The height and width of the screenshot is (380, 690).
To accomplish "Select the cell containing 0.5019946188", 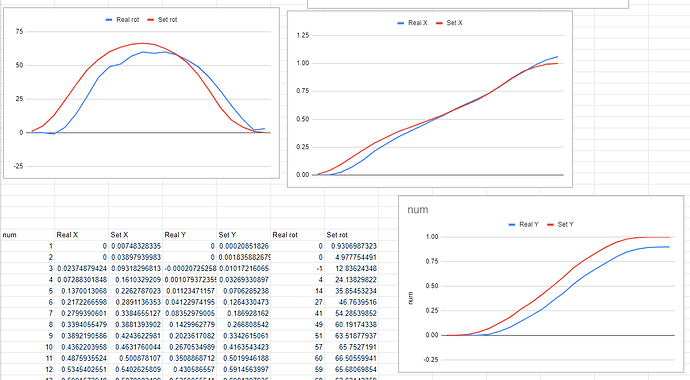I will (x=244, y=358).
